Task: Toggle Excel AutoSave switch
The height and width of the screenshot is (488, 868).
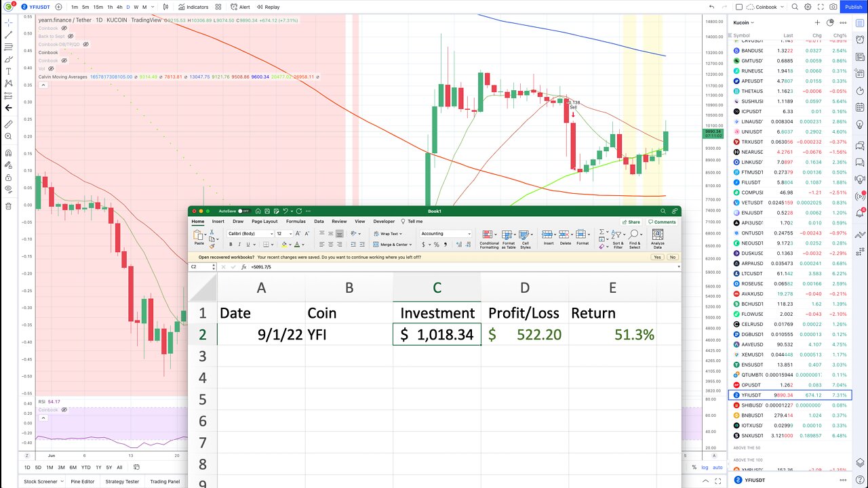Action: (243, 211)
